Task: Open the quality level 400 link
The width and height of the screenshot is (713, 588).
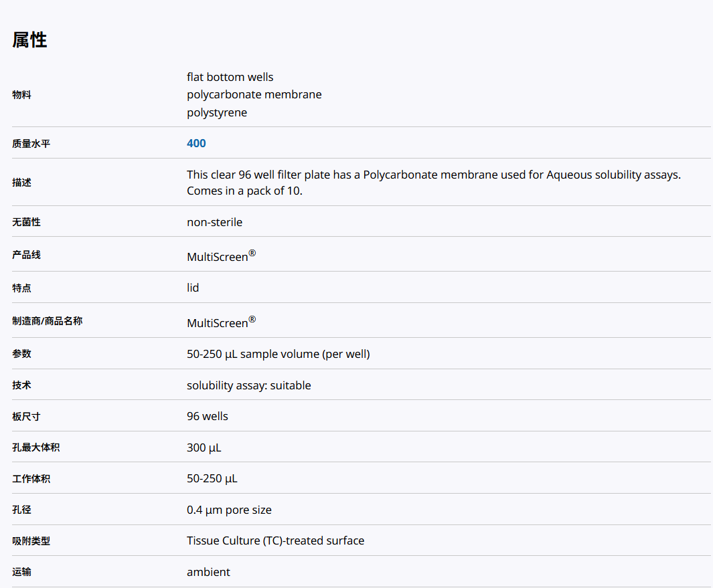Action: (196, 143)
